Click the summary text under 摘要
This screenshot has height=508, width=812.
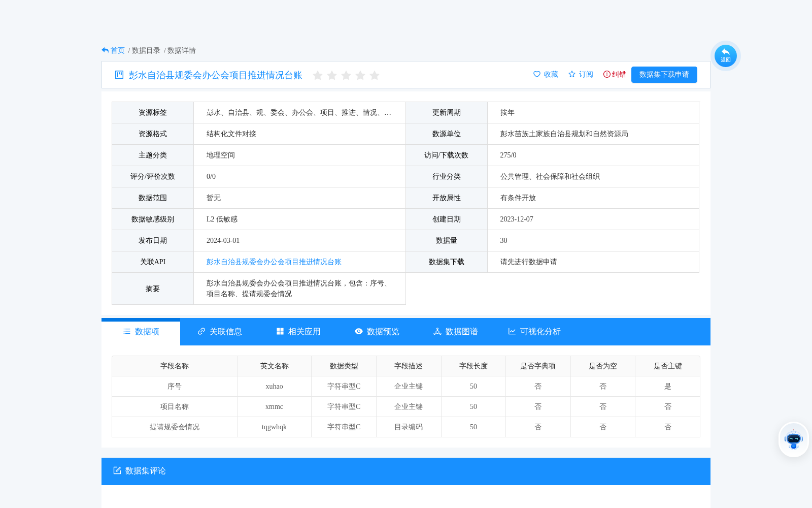click(299, 289)
